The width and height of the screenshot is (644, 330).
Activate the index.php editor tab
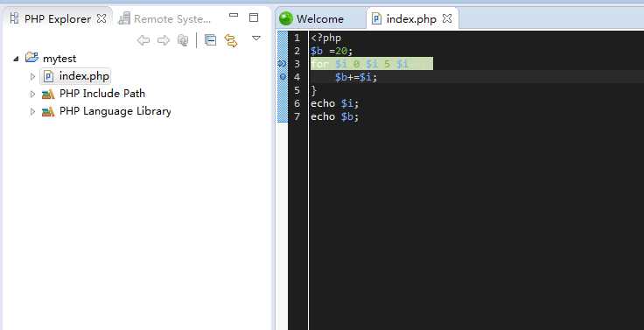point(411,19)
